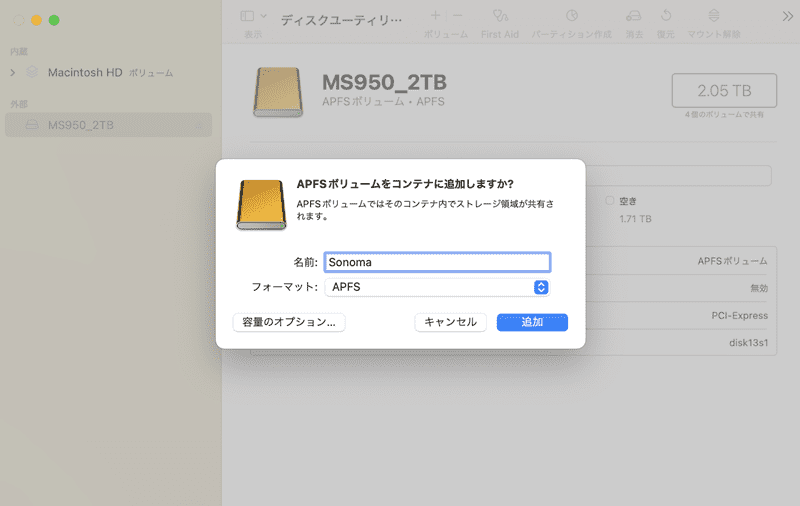800x506 pixels.
Task: Click the name field containing Sonoma
Action: pos(437,262)
